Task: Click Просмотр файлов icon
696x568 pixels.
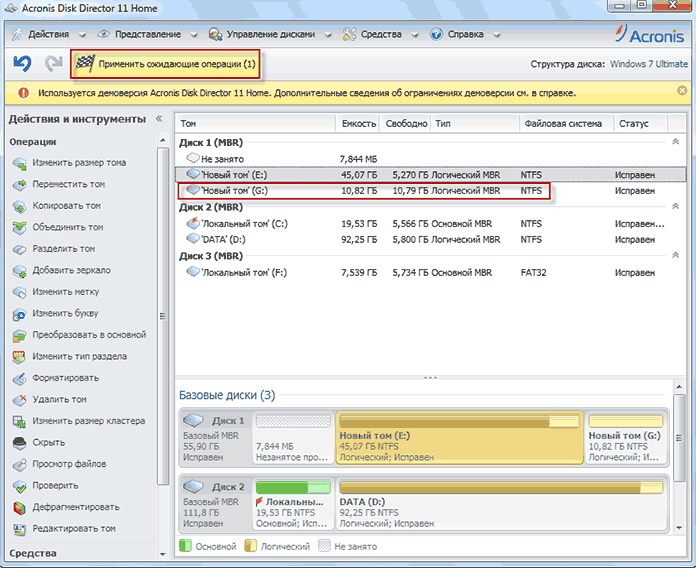Action: coord(19,464)
